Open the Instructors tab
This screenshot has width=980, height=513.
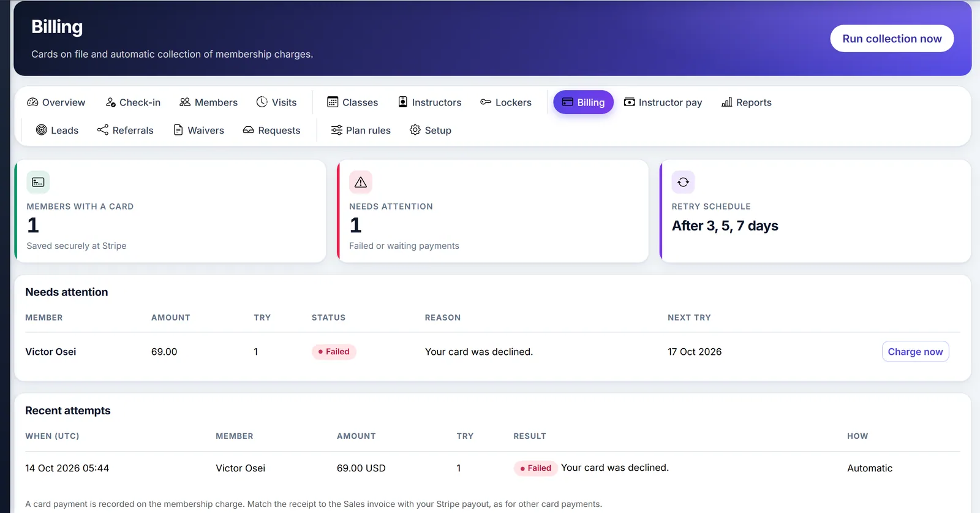click(429, 102)
